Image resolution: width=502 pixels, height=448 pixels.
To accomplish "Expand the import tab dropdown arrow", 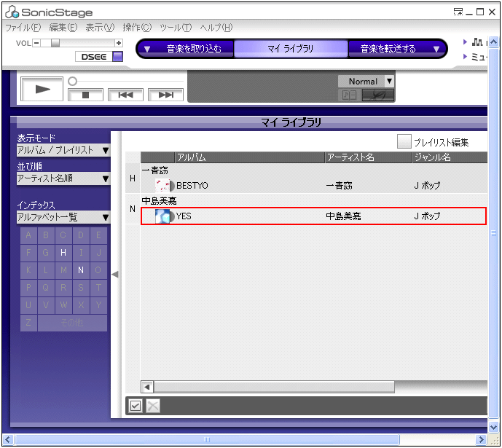I will pyautogui.click(x=147, y=49).
